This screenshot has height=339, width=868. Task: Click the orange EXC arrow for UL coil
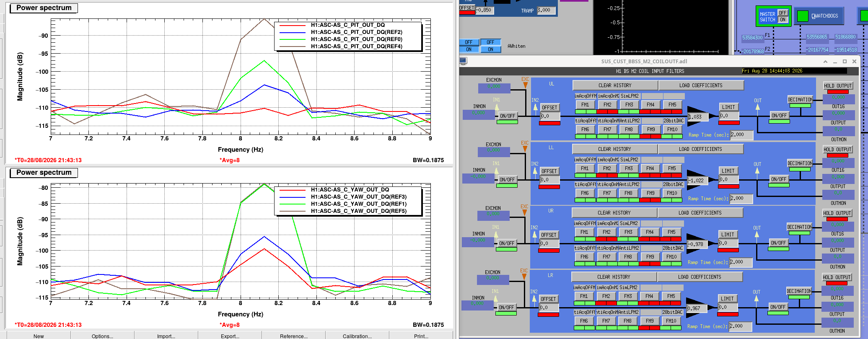pyautogui.click(x=525, y=85)
